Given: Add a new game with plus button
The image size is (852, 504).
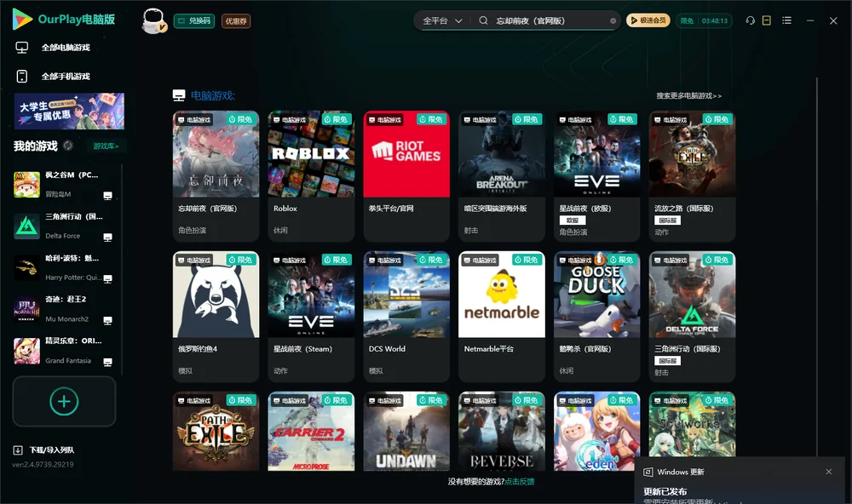Looking at the screenshot, I should click(64, 401).
